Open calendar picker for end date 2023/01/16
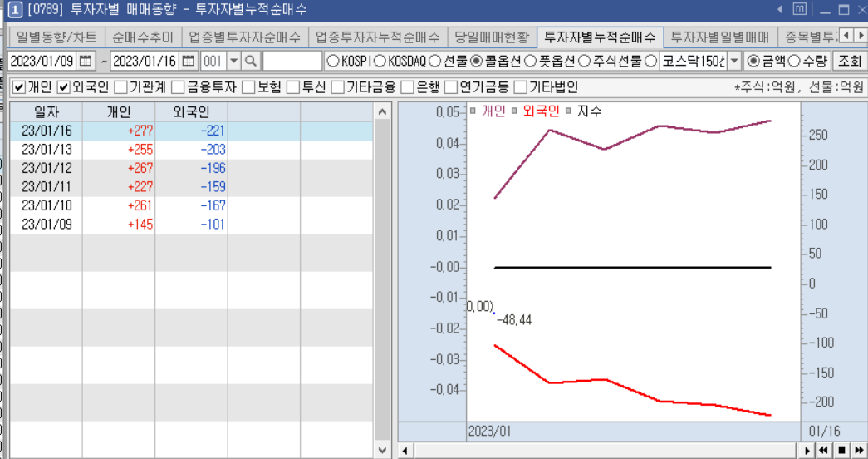 pos(189,61)
